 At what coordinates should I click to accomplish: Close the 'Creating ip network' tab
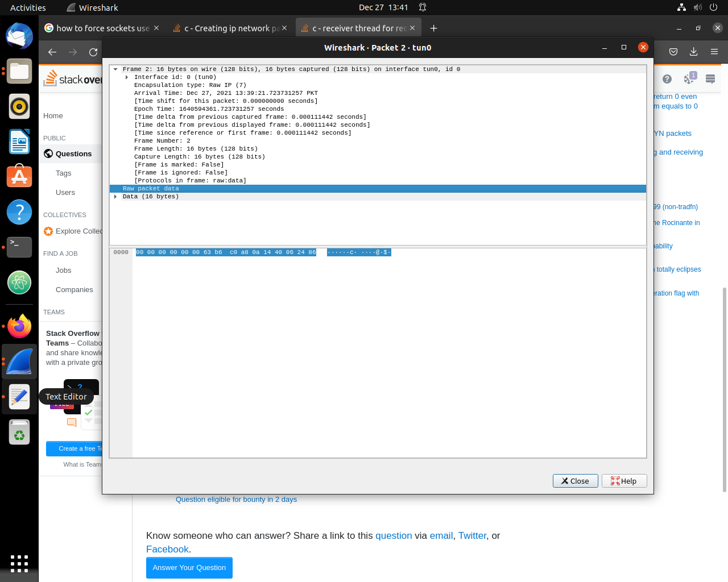coord(284,28)
